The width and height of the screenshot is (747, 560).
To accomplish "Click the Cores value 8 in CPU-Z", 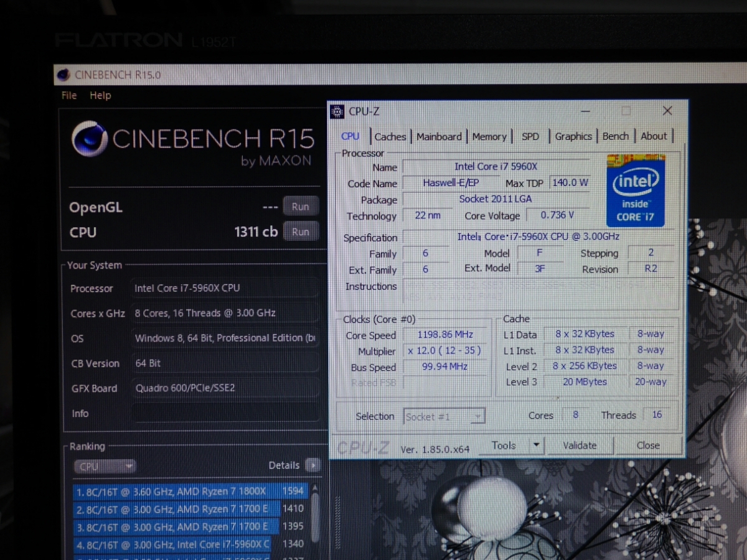I will click(x=576, y=415).
